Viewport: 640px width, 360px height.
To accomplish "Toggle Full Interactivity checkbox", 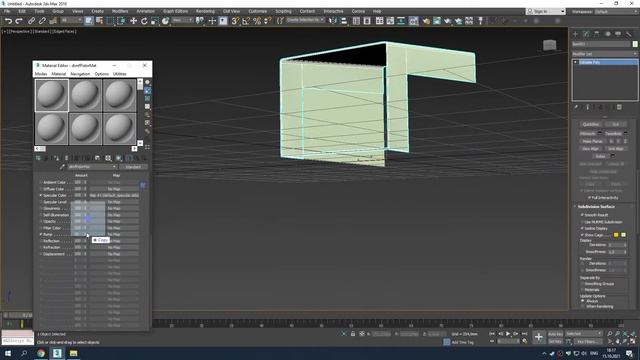I will (x=589, y=198).
